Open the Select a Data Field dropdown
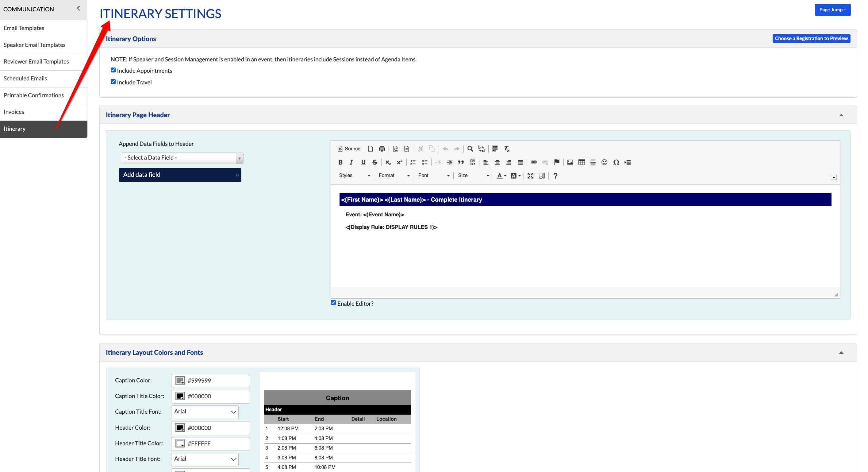The image size is (868, 472). click(x=182, y=158)
